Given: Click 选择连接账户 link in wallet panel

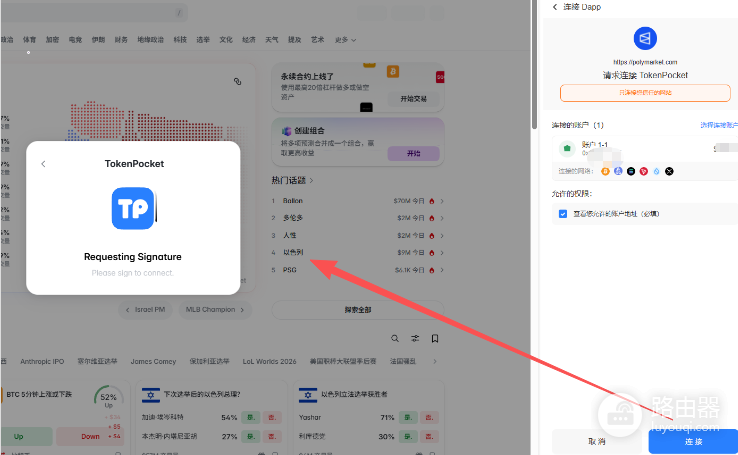Looking at the screenshot, I should coord(719,125).
